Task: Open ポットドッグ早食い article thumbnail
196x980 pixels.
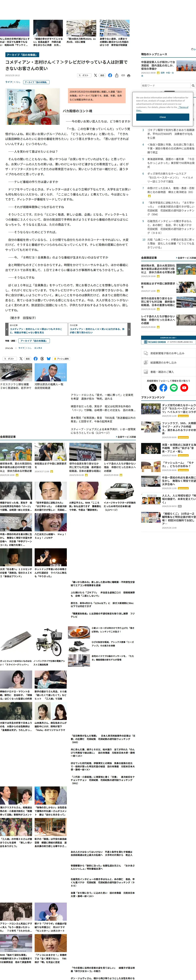Action: [51, 557]
